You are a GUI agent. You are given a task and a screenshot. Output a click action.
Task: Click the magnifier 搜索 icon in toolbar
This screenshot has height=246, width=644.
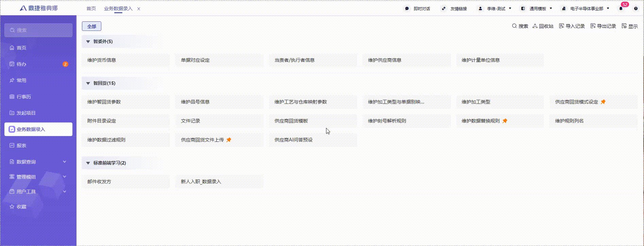tap(514, 26)
